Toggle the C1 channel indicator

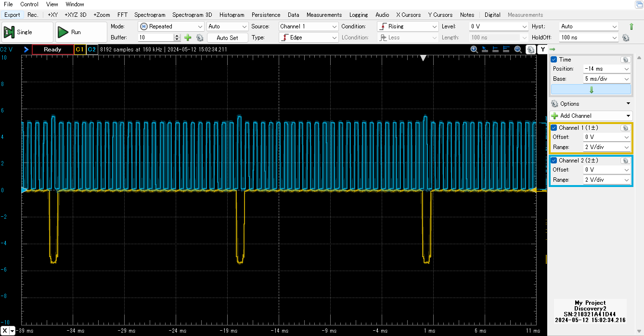click(x=80, y=50)
